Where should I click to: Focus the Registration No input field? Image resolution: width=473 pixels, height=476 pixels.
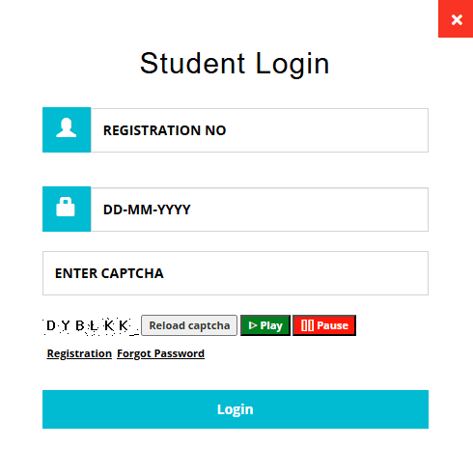pyautogui.click(x=260, y=130)
